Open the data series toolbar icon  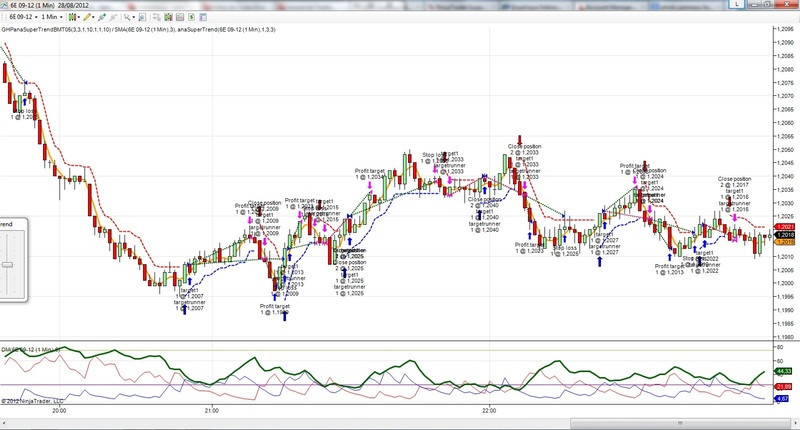(x=157, y=17)
